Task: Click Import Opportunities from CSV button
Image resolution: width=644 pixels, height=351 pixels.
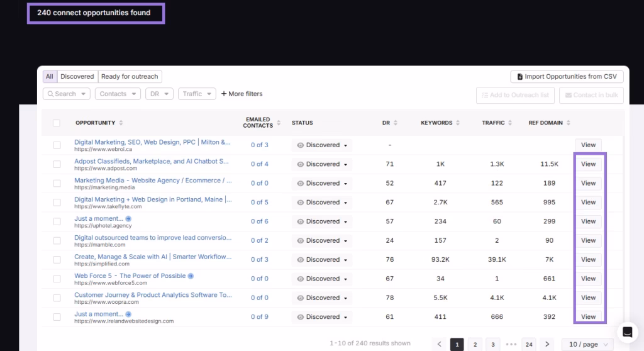Action: click(567, 77)
